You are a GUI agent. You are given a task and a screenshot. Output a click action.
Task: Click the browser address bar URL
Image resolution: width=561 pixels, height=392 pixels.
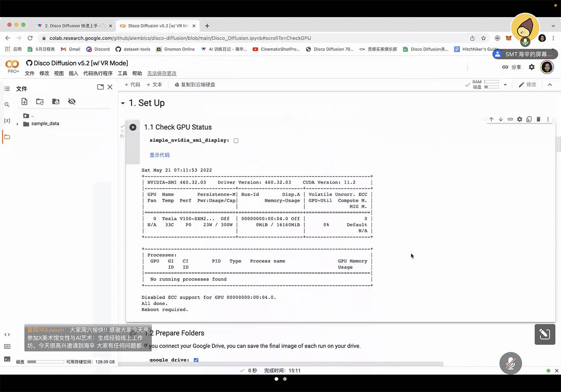coord(180,38)
